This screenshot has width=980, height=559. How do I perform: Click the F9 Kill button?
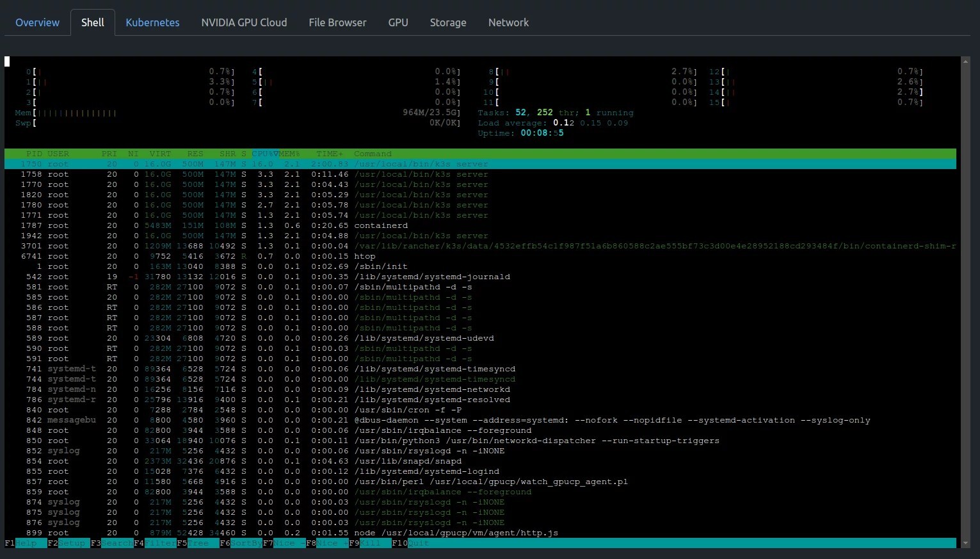(370, 543)
